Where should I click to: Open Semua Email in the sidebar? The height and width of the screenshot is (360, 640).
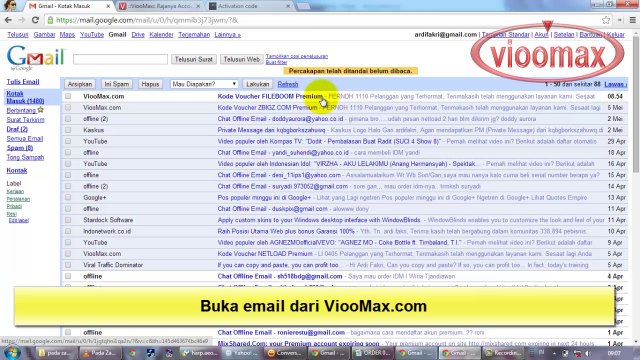[x=25, y=138]
